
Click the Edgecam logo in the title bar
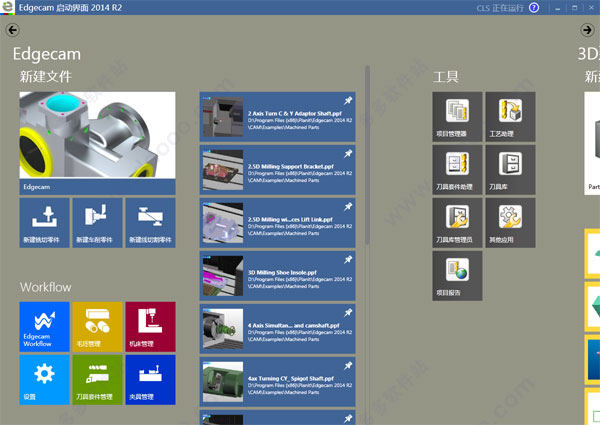tap(7, 7)
